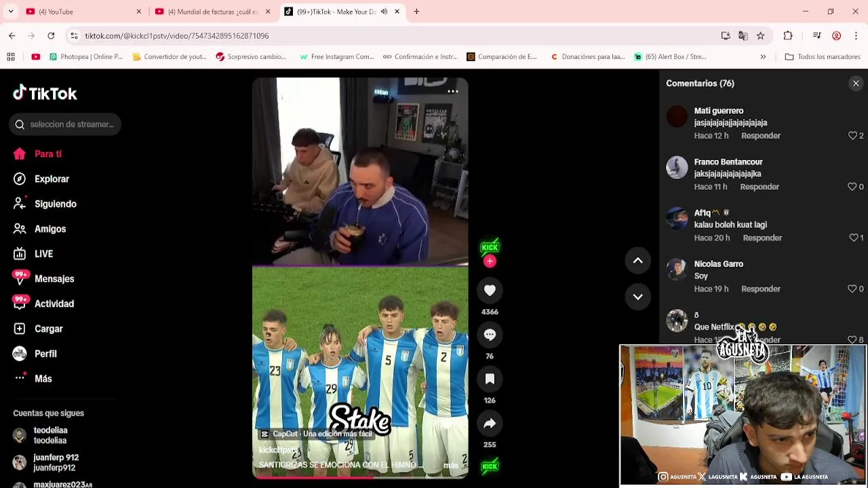This screenshot has height=488, width=868.
Task: Open Free Instagram Com... bookmark
Action: [336, 57]
